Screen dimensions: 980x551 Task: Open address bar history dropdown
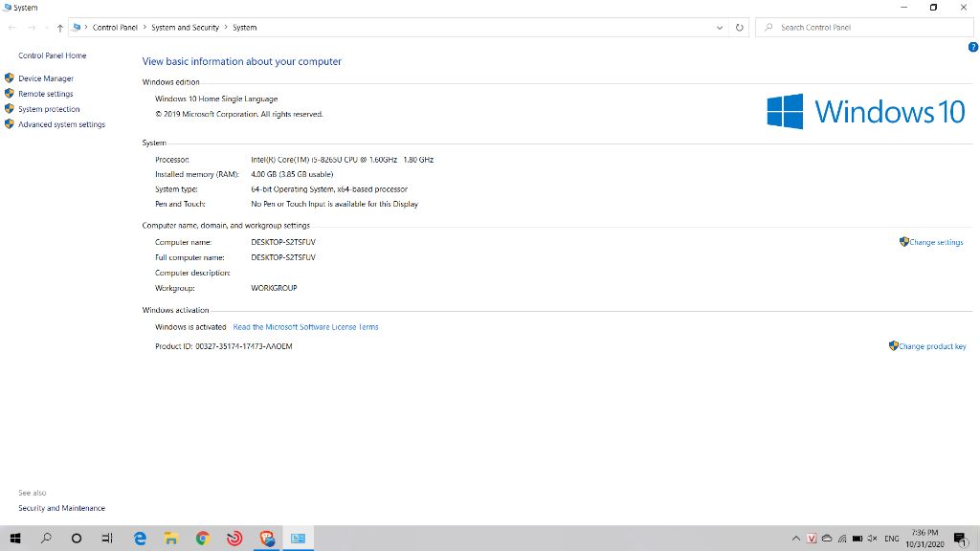tap(720, 28)
